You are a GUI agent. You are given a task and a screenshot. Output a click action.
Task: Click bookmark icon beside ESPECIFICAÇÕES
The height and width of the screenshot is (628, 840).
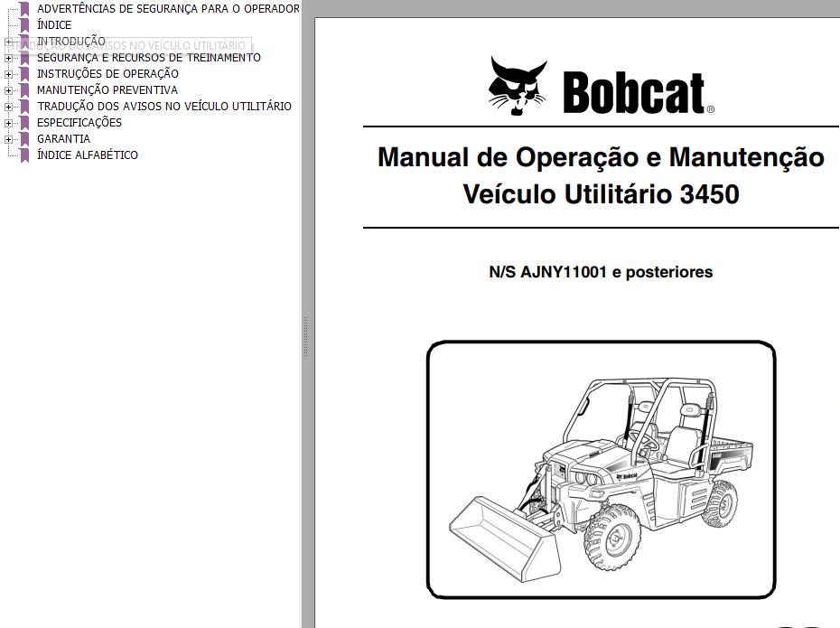pyautogui.click(x=24, y=123)
